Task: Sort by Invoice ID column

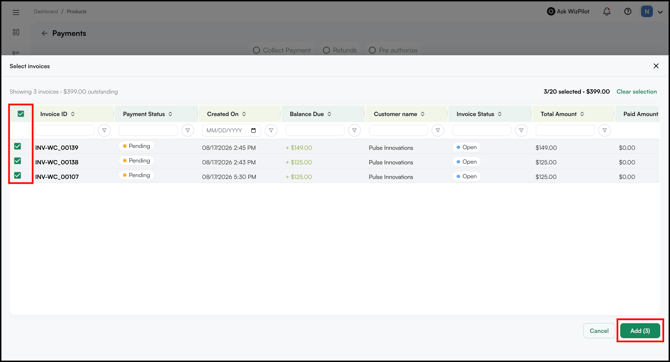Action: pos(73,114)
